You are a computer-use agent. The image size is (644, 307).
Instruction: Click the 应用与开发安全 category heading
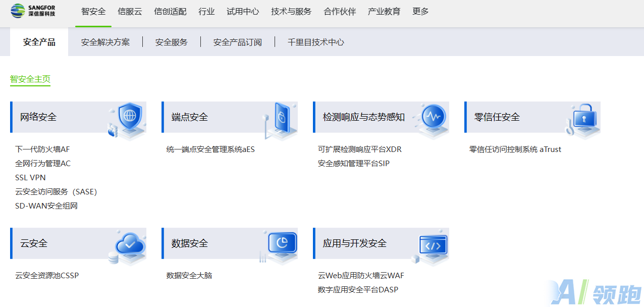pyautogui.click(x=355, y=243)
